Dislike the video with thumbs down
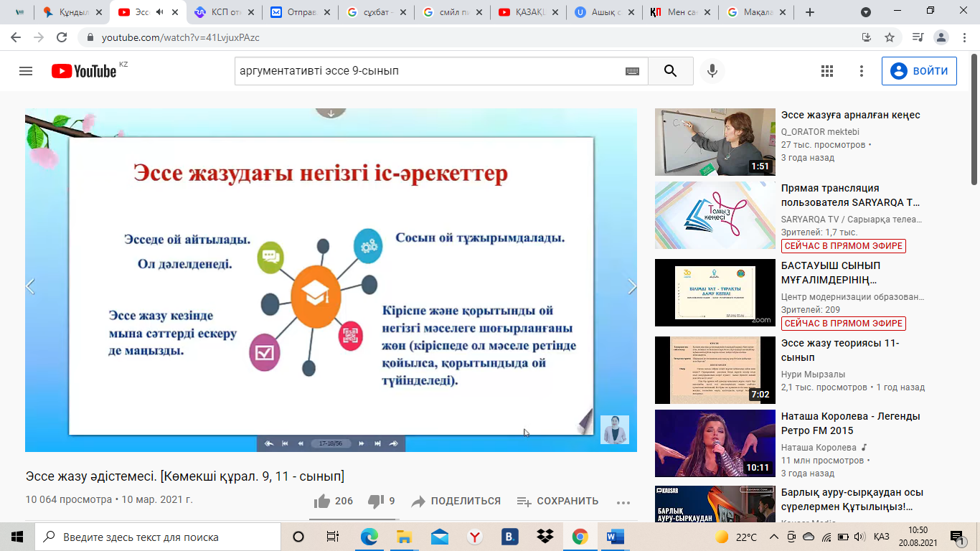The height and width of the screenshot is (551, 980). click(381, 501)
